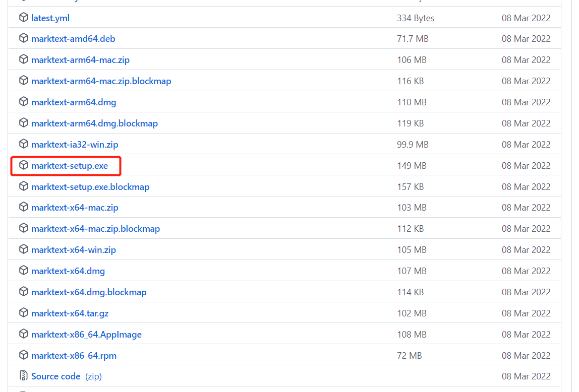Click the package icon beside marktext-x64.dmg
Screen dimensions: 579x392
tap(24, 270)
